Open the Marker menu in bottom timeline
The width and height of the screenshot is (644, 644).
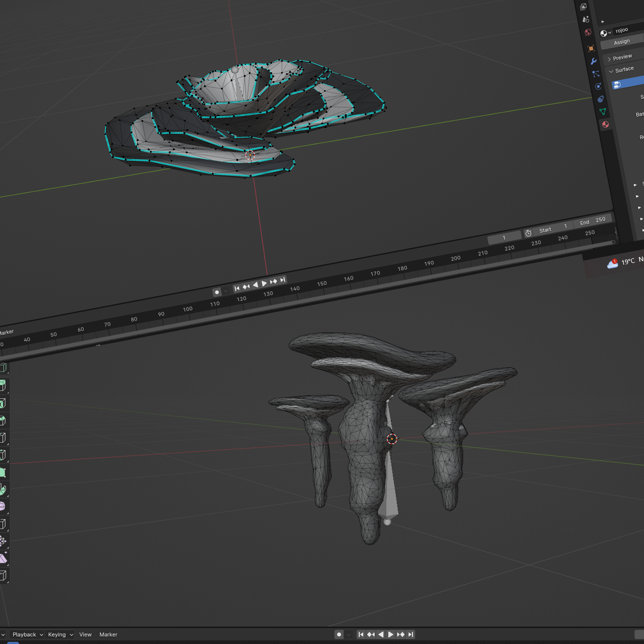click(x=108, y=634)
